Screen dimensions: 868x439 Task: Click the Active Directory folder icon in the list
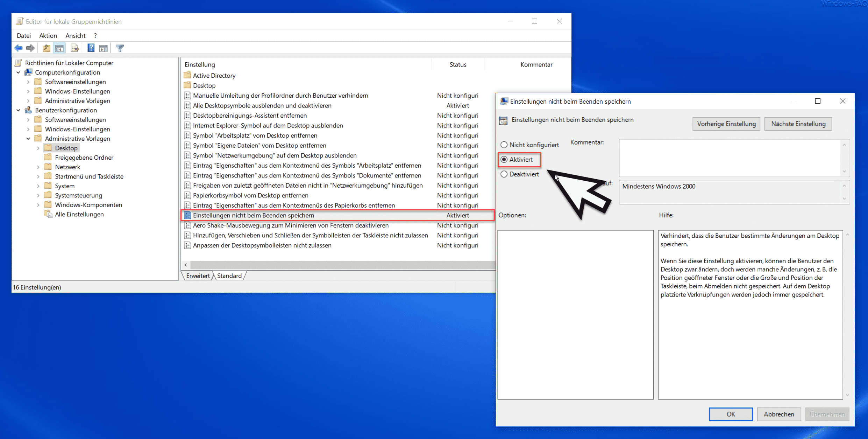(x=187, y=75)
